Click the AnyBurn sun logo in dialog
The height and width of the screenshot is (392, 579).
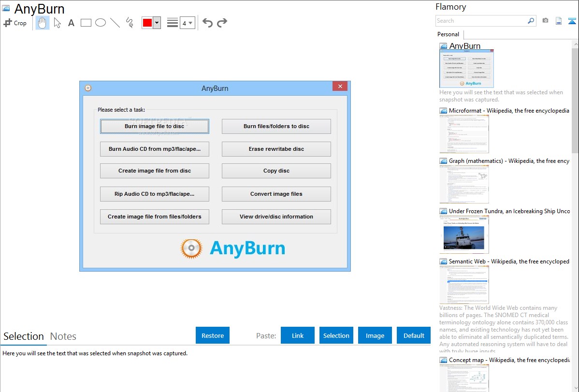[191, 248]
